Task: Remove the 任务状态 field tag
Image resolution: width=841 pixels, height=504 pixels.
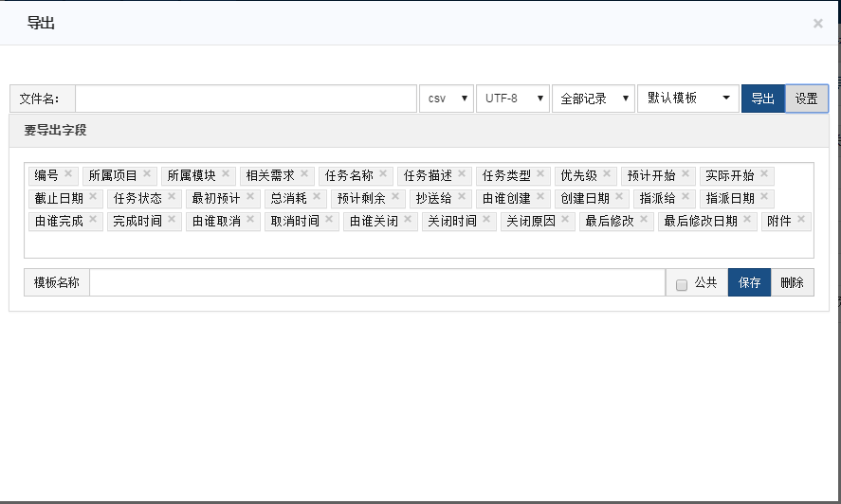Action: coord(172,196)
